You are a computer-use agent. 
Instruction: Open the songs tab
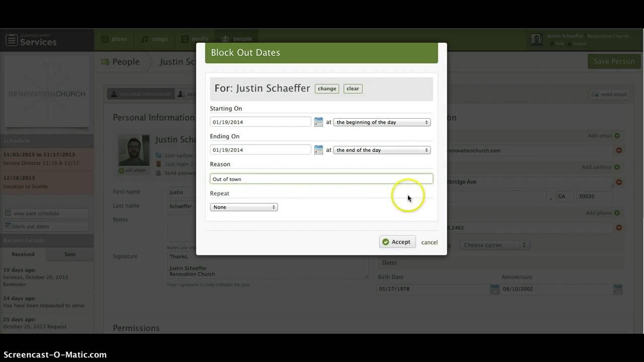154,39
